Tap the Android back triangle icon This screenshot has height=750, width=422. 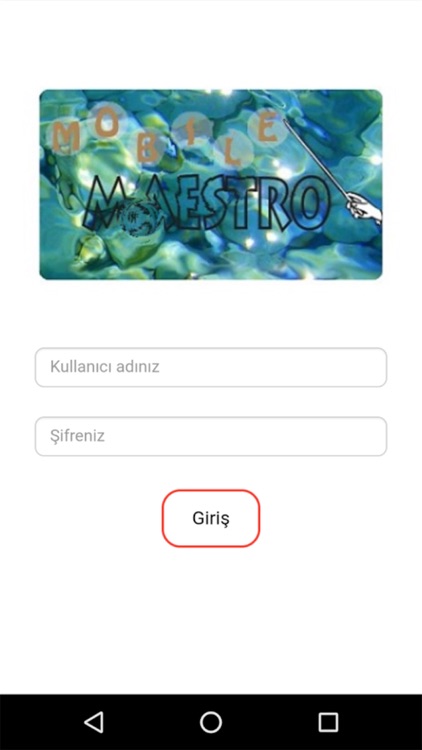tap(94, 722)
